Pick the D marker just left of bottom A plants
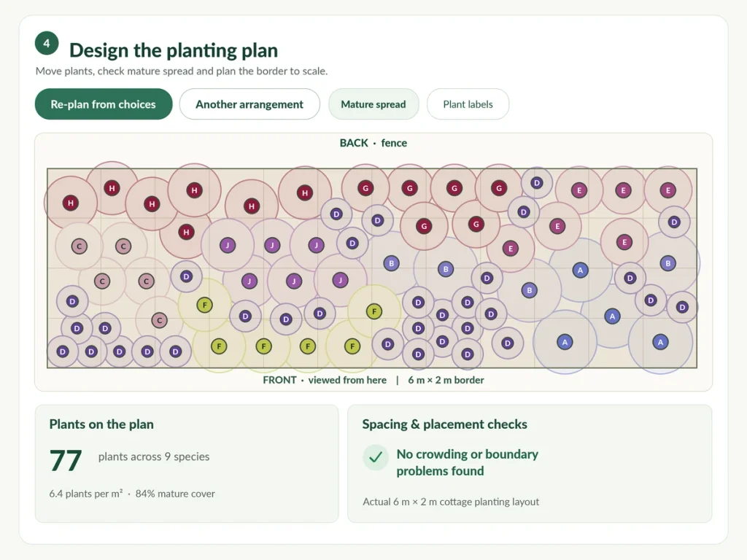Screen dimensions: 747x560 (x=508, y=343)
